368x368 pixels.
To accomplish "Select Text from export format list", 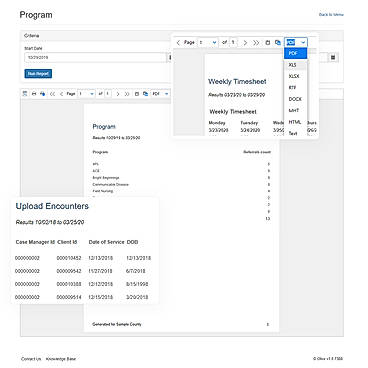I will (x=295, y=133).
